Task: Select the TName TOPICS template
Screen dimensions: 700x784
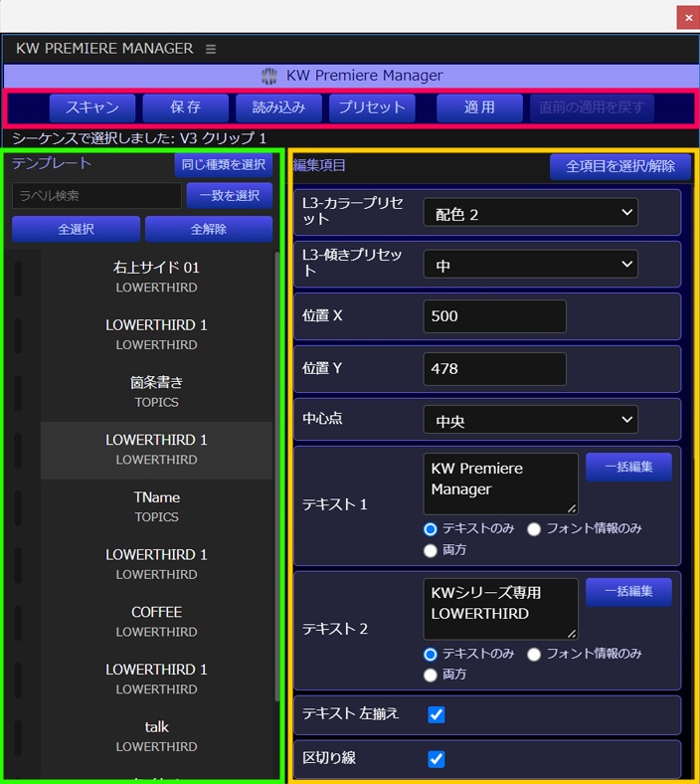Action: (156, 507)
